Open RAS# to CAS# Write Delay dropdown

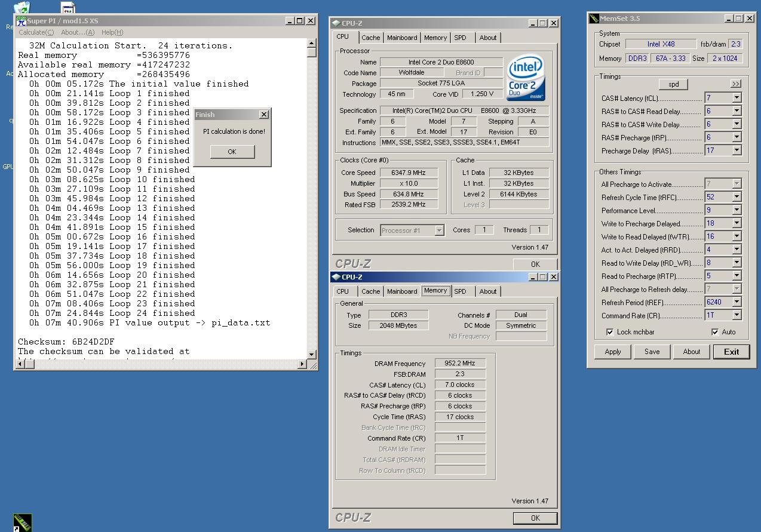[737, 124]
